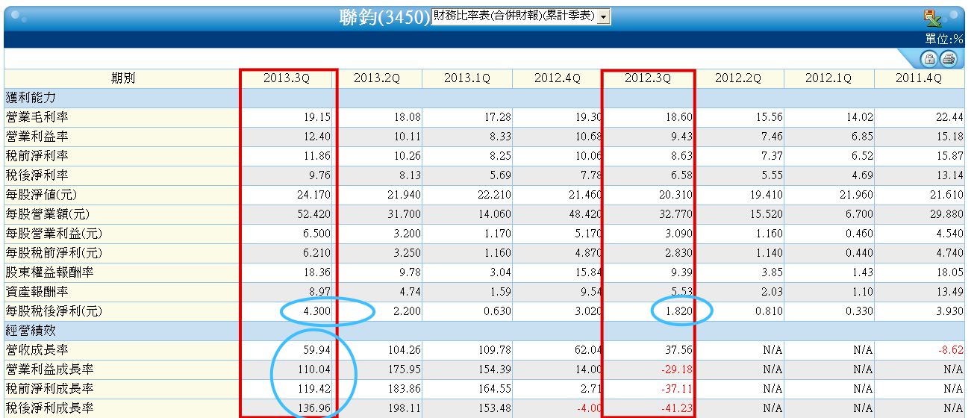
Task: Click the 聯鈞(3450) company title
Action: point(384,17)
